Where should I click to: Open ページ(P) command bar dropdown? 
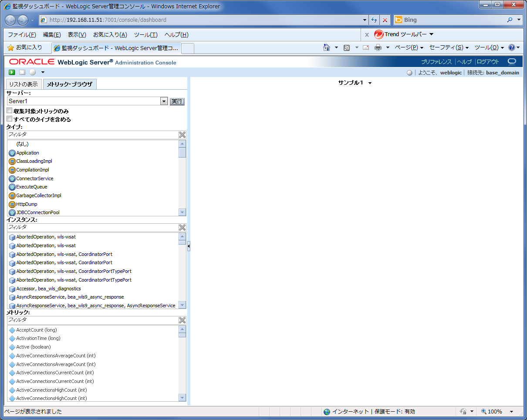click(x=409, y=47)
